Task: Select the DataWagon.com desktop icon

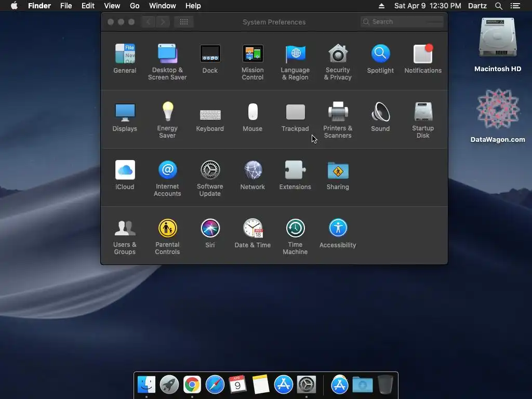Action: 498,115
